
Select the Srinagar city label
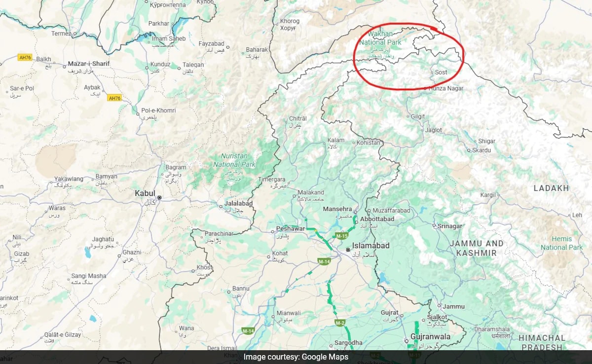point(450,226)
